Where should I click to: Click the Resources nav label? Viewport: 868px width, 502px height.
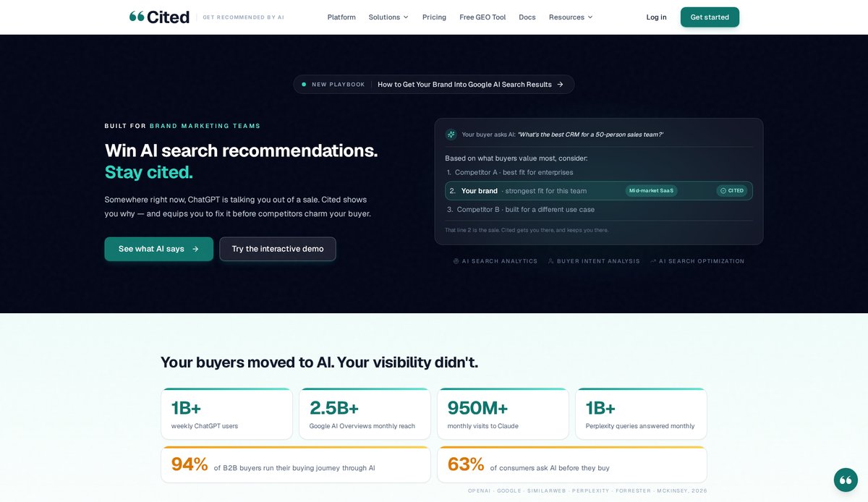tap(566, 17)
